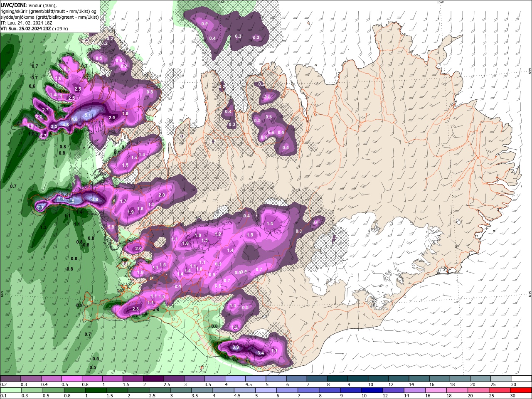The height and width of the screenshot is (399, 532).
Task: Select the light violet 14 swatch in lower rain legend
Action: 414,390
